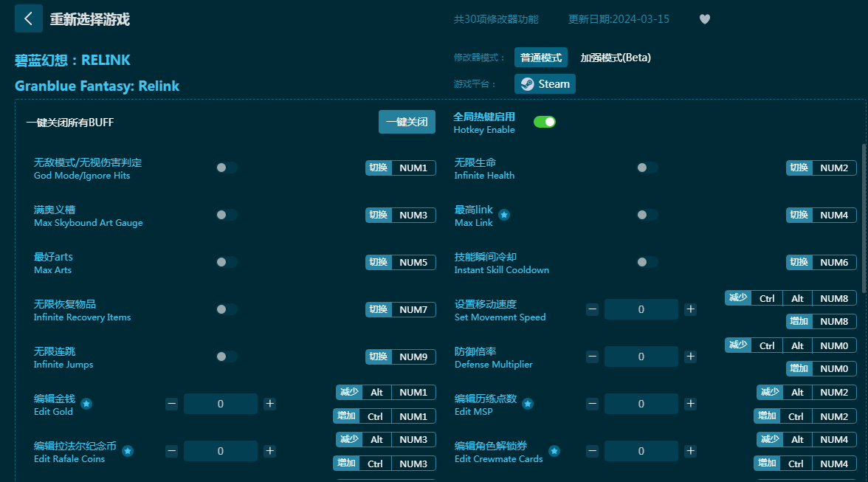Click the Edit Rafale Coins value field

220,451
